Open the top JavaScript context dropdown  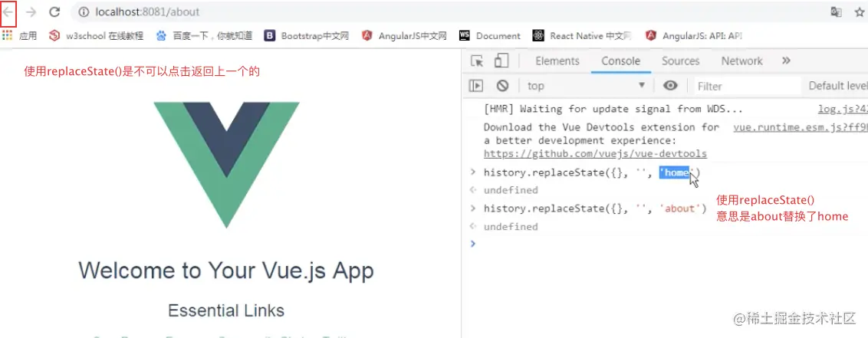click(587, 86)
